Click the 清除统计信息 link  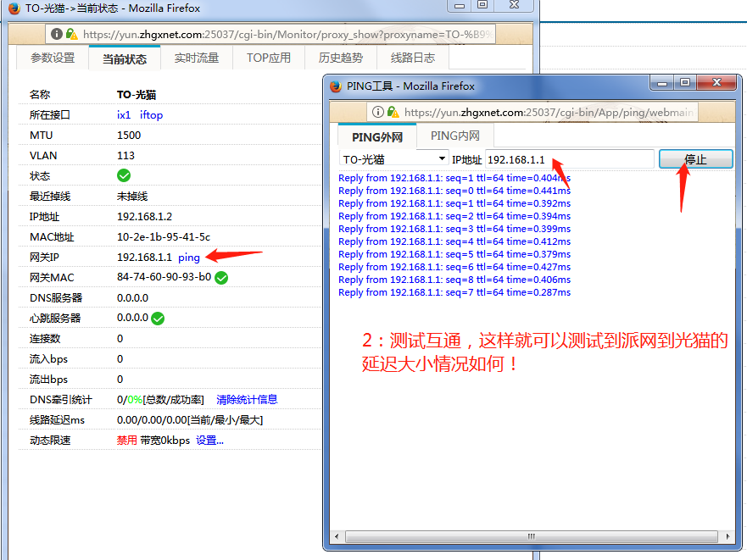[247, 399]
